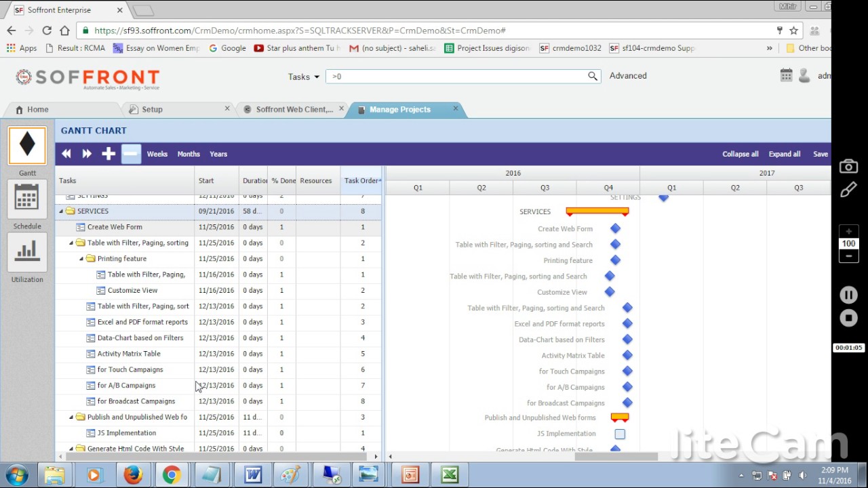The width and height of the screenshot is (868, 488).
Task: Click the liteCam screenshot camera icon
Action: click(848, 167)
